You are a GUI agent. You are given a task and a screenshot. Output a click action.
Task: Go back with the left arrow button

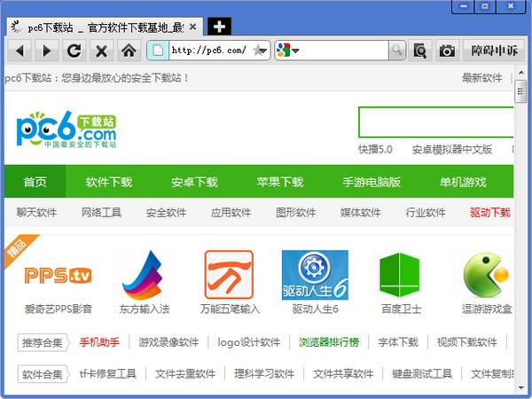tap(20, 51)
